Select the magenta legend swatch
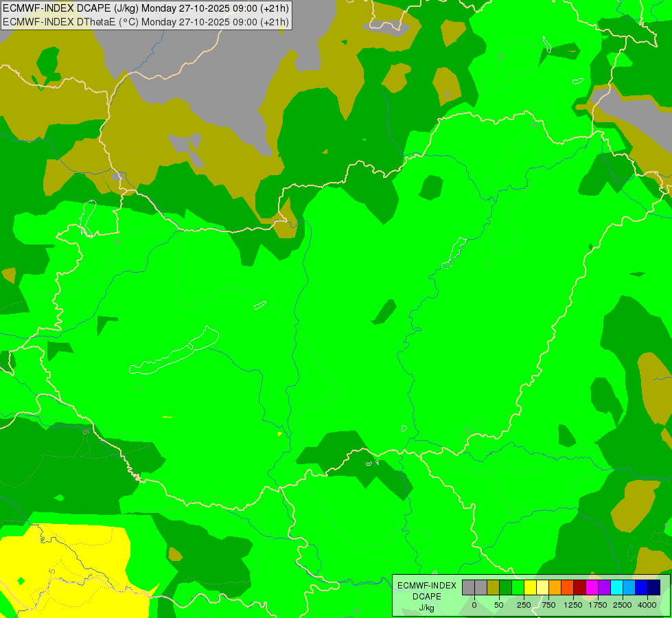This screenshot has width=672, height=618. (592, 588)
